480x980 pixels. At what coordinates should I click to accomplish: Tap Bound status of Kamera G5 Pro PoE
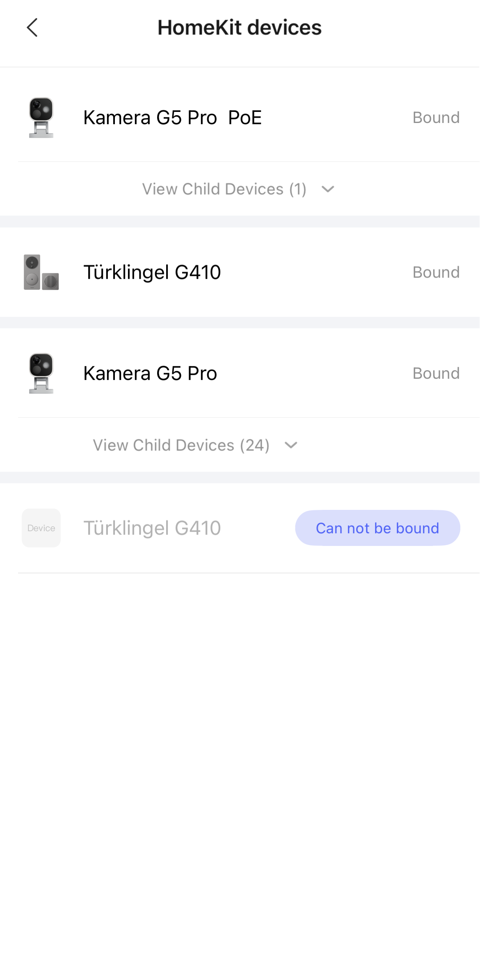436,118
